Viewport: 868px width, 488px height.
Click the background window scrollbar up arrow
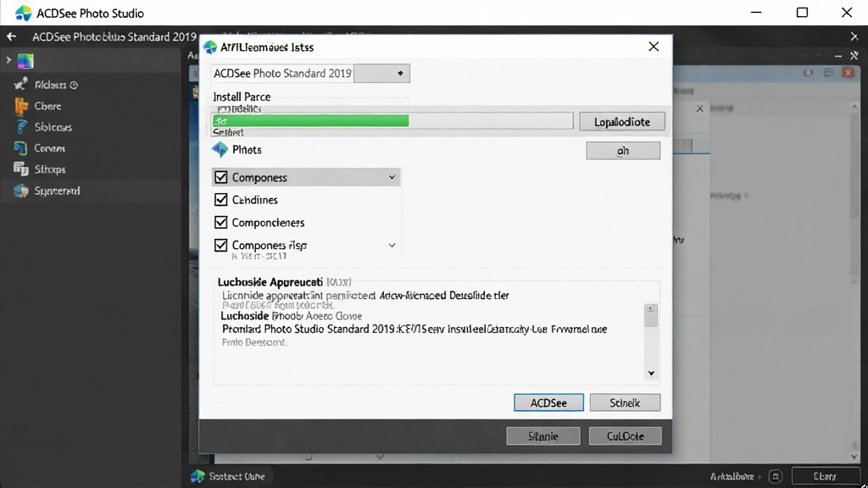[x=854, y=107]
